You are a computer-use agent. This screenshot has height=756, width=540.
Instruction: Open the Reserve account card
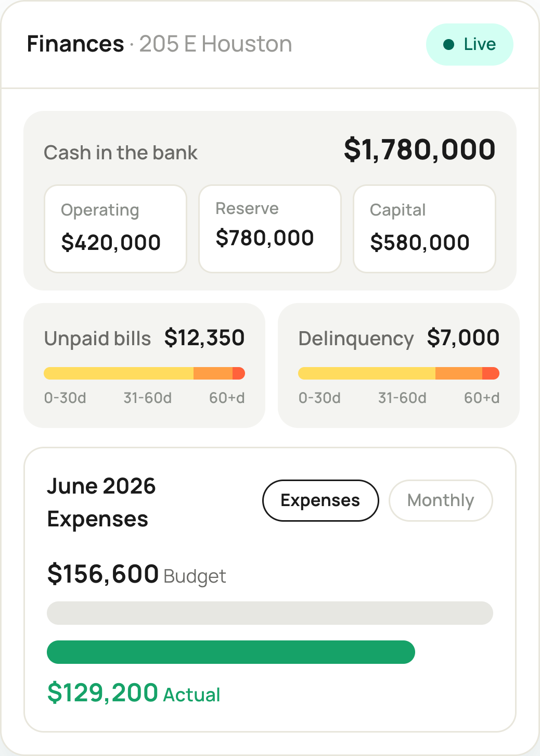[x=270, y=229]
